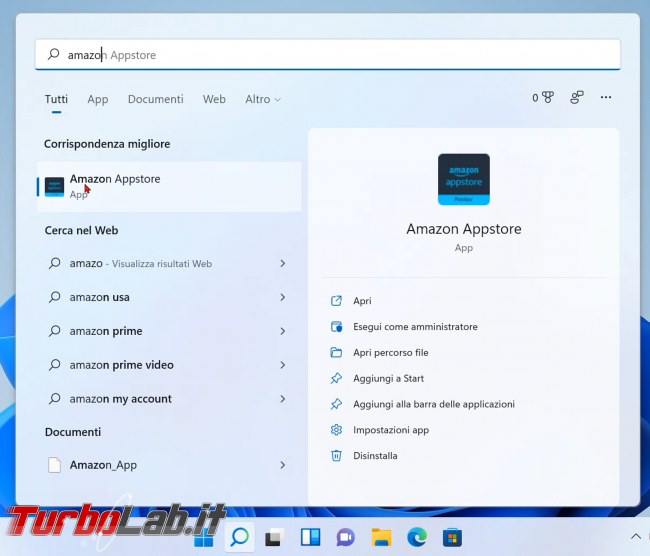Choose Disinstalla
Viewport: 650px width, 556px height.
coord(375,456)
